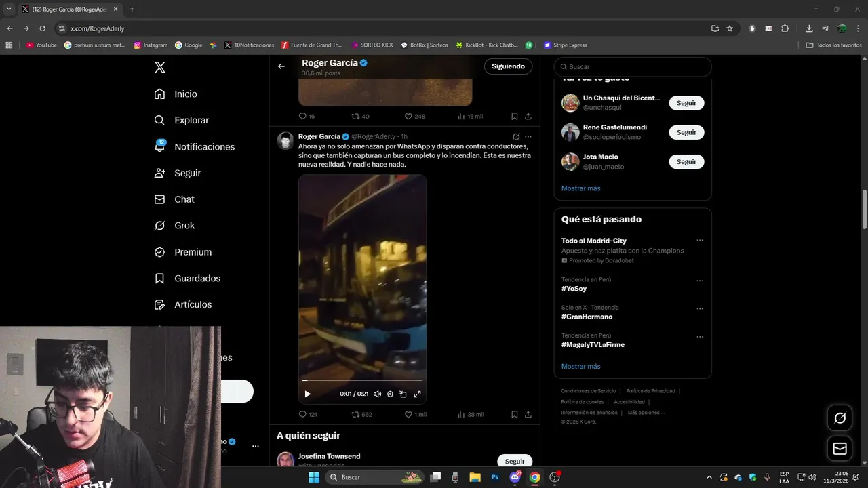Screen dimensions: 868x488
Task: View analytics showing 38 mil views
Action: [471, 414]
